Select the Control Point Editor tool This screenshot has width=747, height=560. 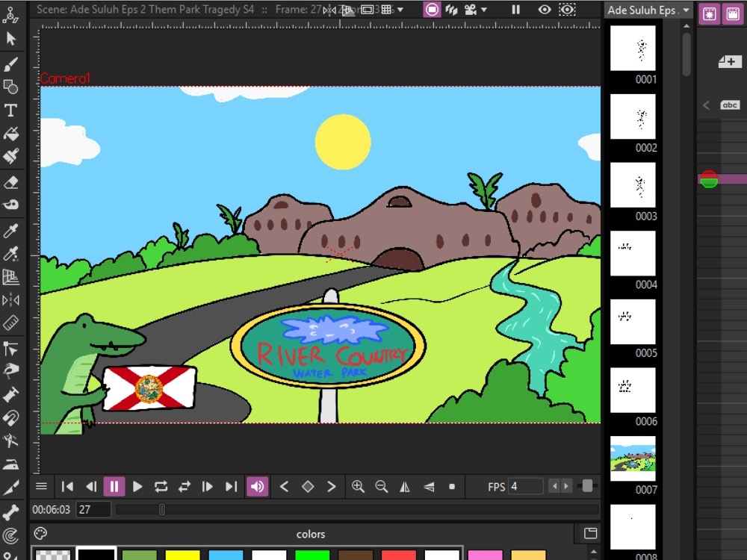click(x=10, y=349)
